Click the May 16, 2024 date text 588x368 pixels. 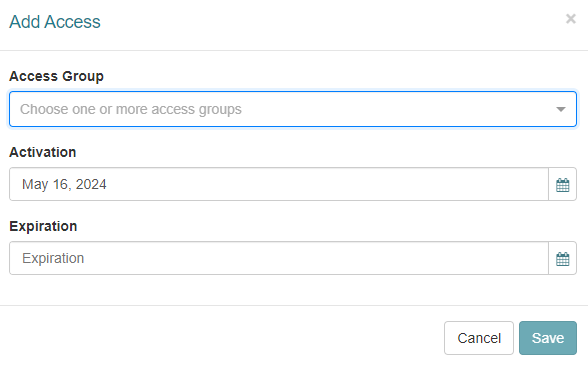[64, 184]
